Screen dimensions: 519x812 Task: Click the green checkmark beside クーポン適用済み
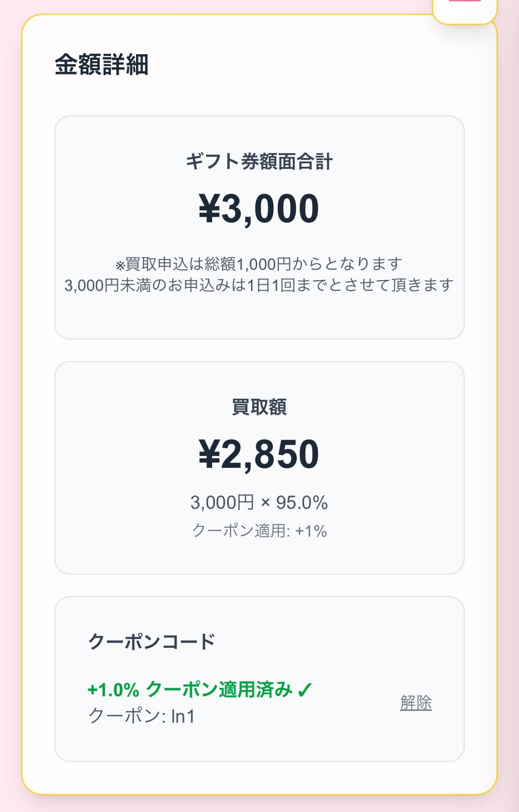(x=305, y=690)
